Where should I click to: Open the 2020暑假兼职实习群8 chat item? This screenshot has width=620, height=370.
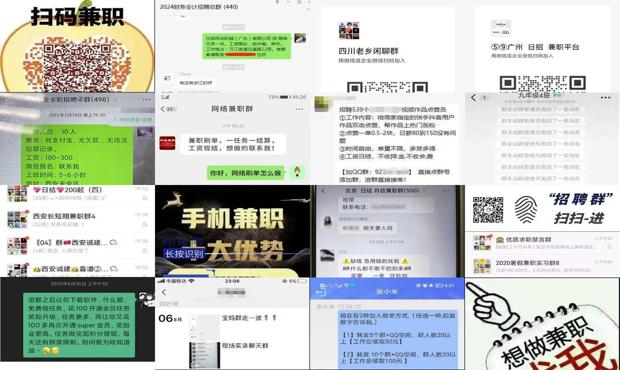(x=542, y=266)
